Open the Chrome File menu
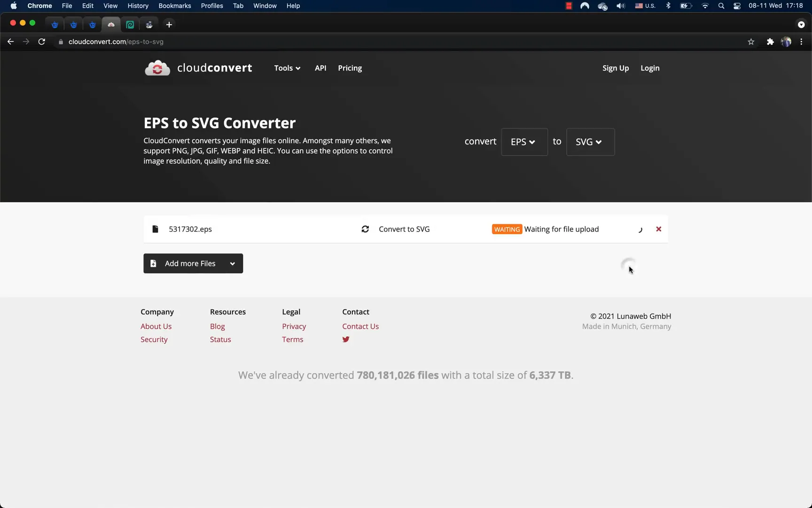Image resolution: width=812 pixels, height=508 pixels. (x=67, y=6)
